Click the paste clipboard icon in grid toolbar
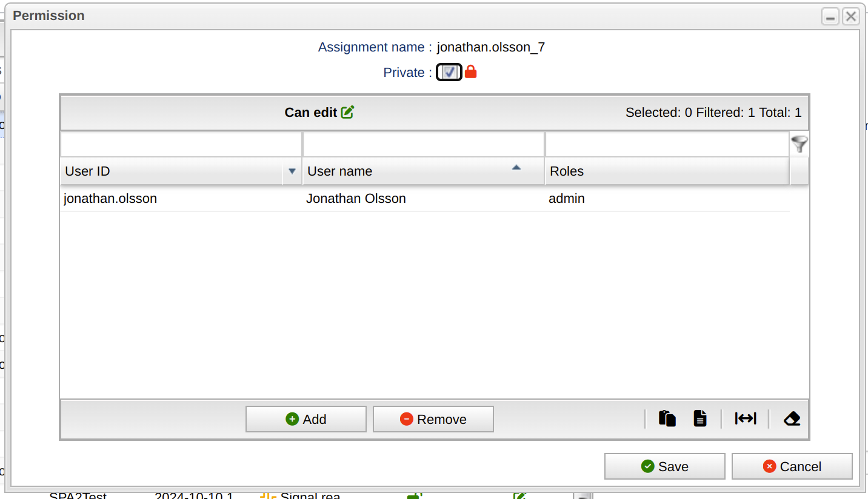The width and height of the screenshot is (868, 499). [667, 418]
